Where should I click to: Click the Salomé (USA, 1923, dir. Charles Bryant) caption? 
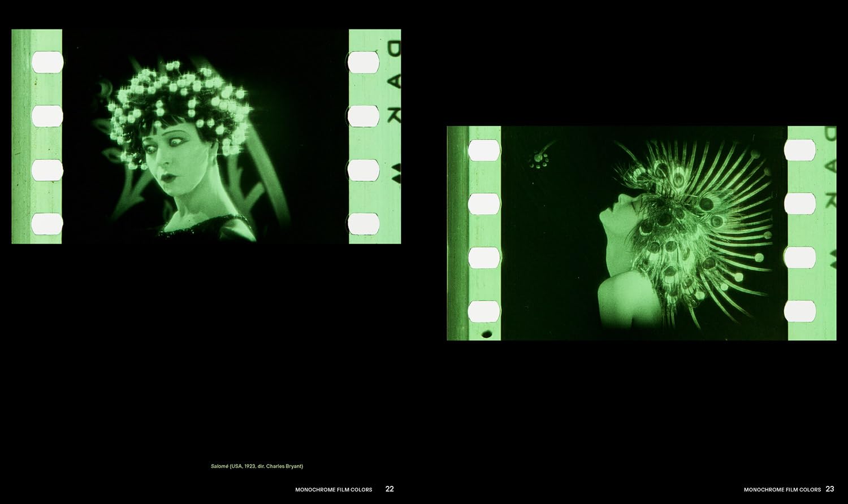click(257, 466)
